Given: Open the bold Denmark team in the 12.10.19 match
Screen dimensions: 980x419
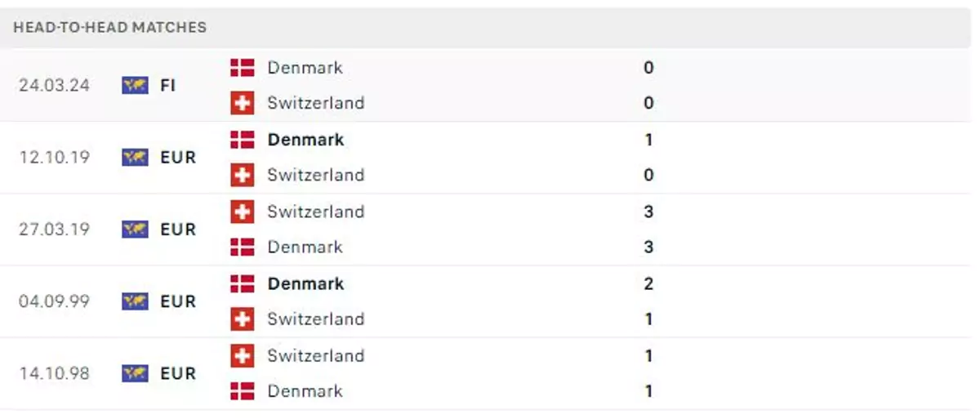Looking at the screenshot, I should [305, 140].
